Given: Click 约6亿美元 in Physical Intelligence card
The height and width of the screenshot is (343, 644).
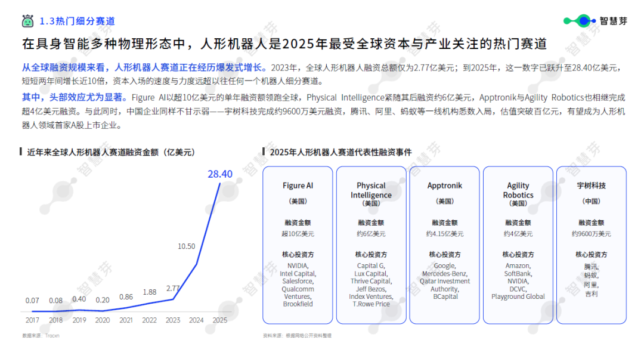Looking at the screenshot, I should pyautogui.click(x=371, y=234).
